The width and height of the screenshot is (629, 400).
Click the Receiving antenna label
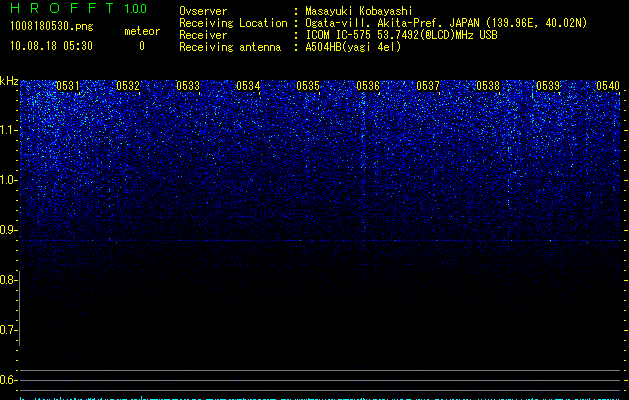(230, 47)
